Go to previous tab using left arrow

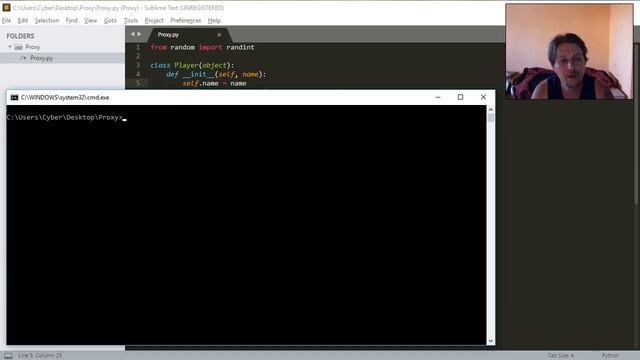click(132, 34)
